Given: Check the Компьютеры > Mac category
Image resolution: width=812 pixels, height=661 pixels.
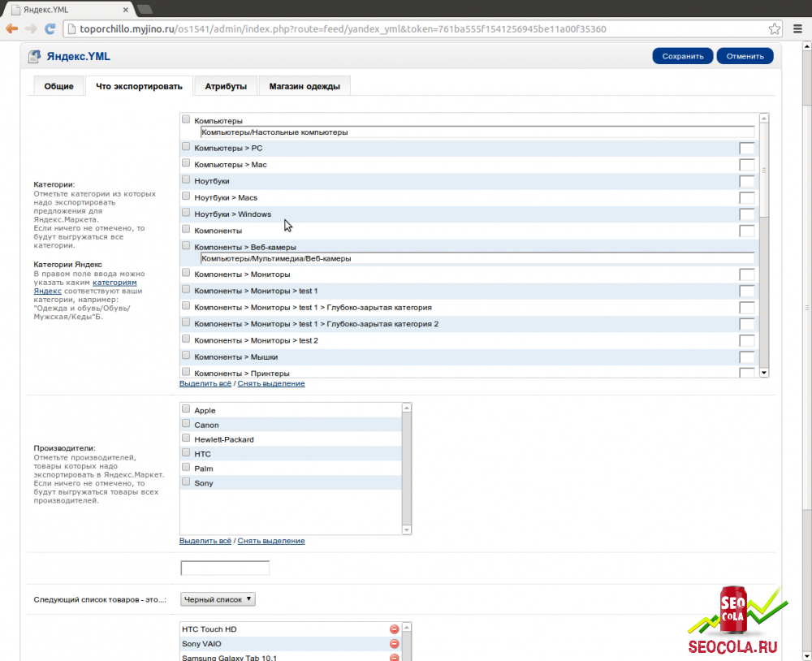Looking at the screenshot, I should tap(186, 164).
